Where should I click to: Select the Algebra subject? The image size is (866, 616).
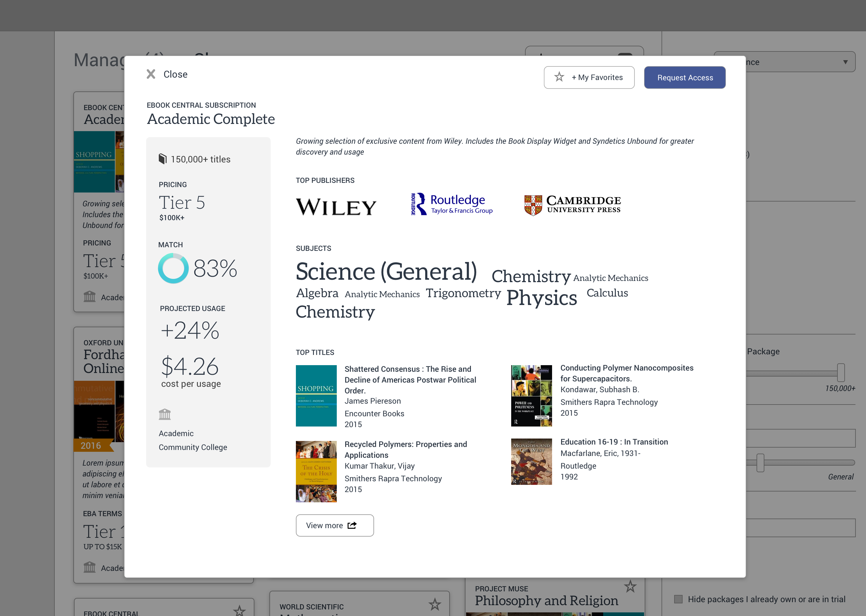[317, 293]
